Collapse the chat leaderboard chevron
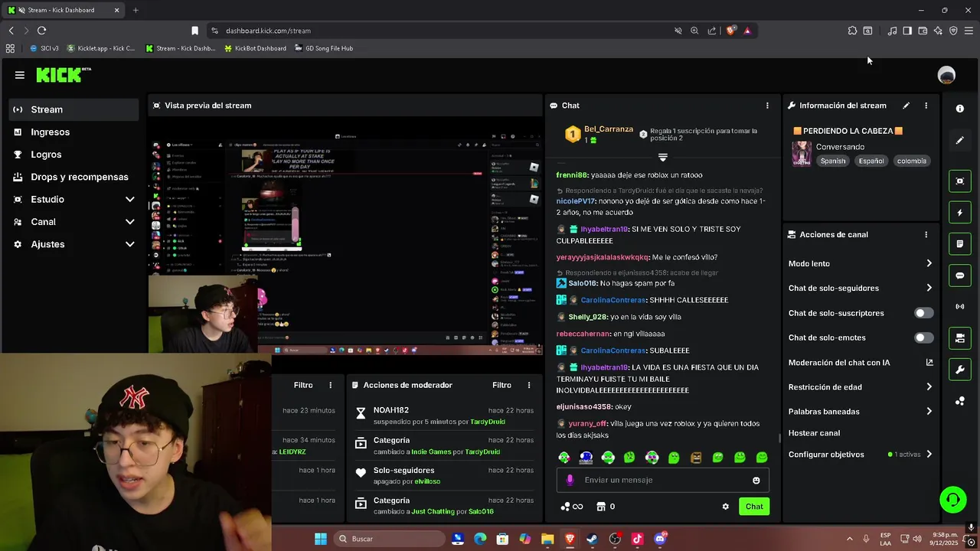Screen dimensions: 980x551 tap(663, 157)
